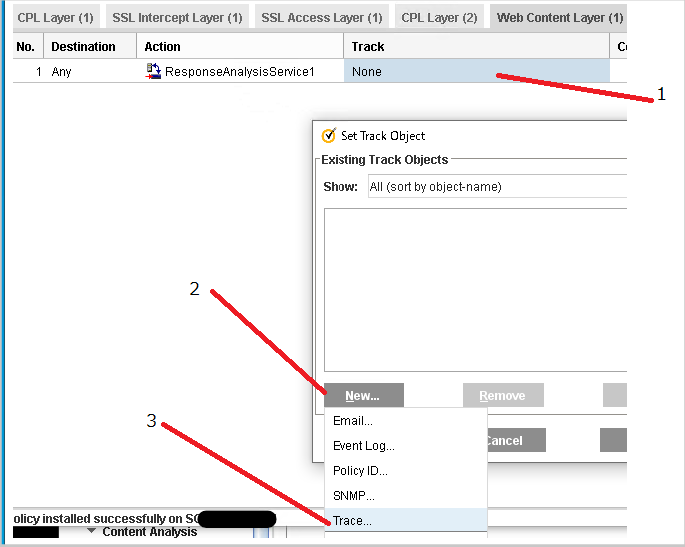The height and width of the screenshot is (547, 685).
Task: Choose Policy ID... from the New menu
Action: (x=406, y=471)
